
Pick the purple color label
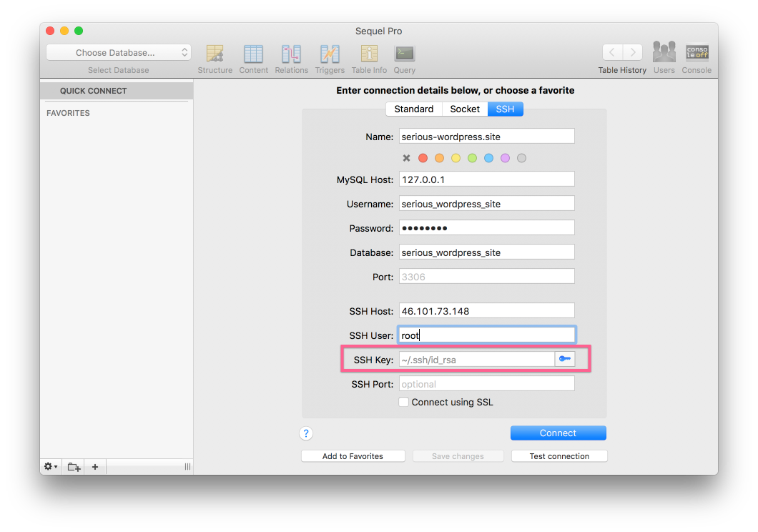(505, 158)
